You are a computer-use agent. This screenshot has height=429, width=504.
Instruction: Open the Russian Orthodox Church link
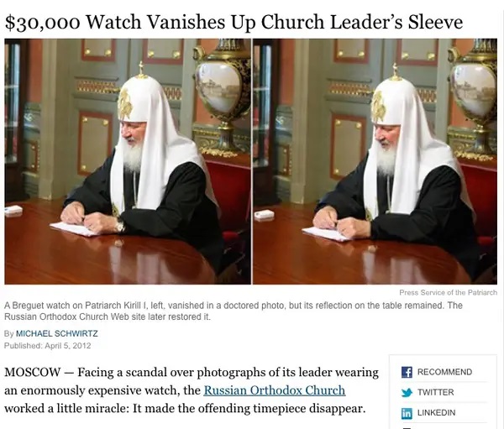click(x=275, y=390)
